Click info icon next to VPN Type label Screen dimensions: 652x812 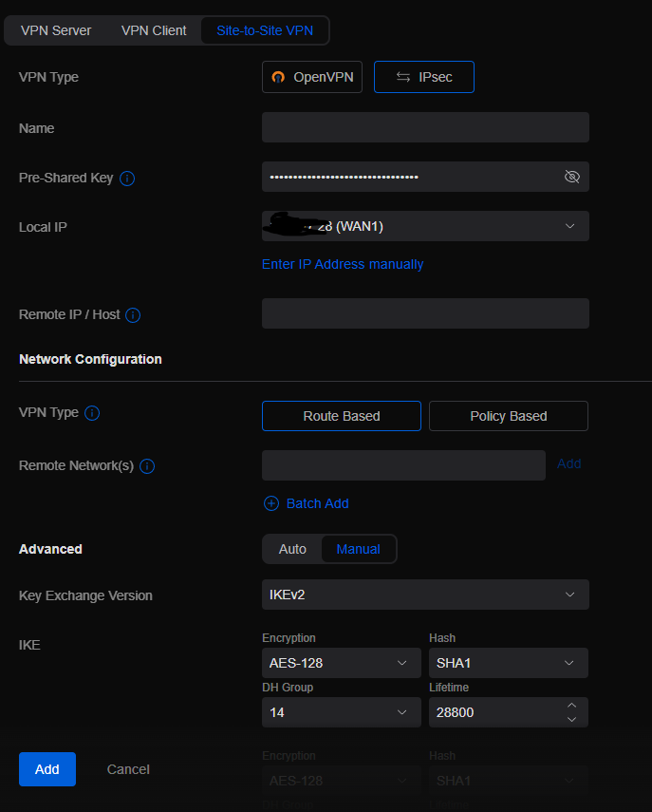click(x=92, y=413)
